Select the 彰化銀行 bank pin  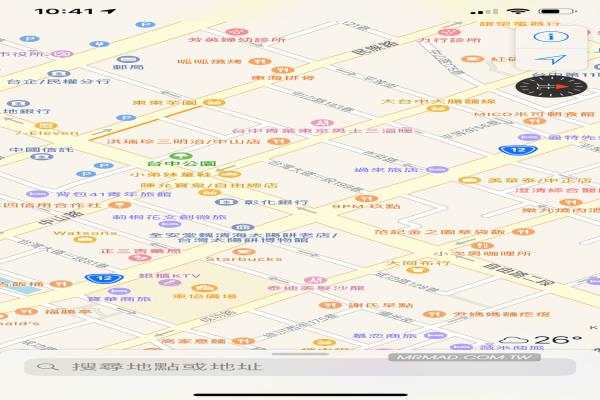point(227,202)
